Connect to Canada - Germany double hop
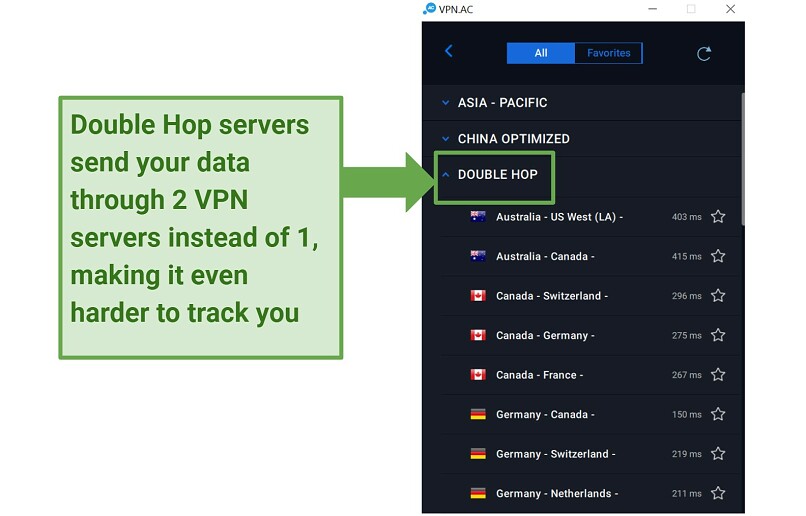The width and height of the screenshot is (806, 516). tap(590, 336)
